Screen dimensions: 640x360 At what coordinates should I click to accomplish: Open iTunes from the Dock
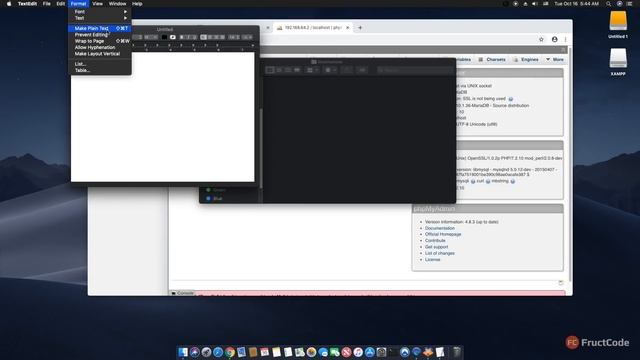358,352
